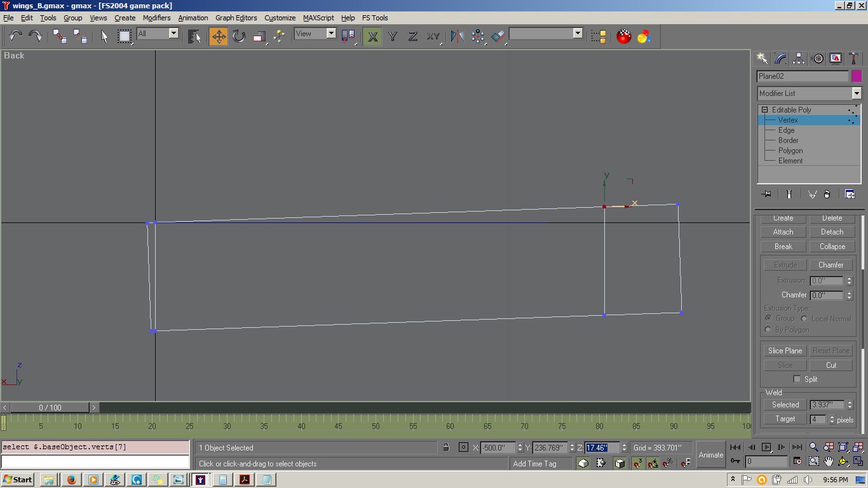Open Configure Modifier Sets icon

click(x=850, y=194)
